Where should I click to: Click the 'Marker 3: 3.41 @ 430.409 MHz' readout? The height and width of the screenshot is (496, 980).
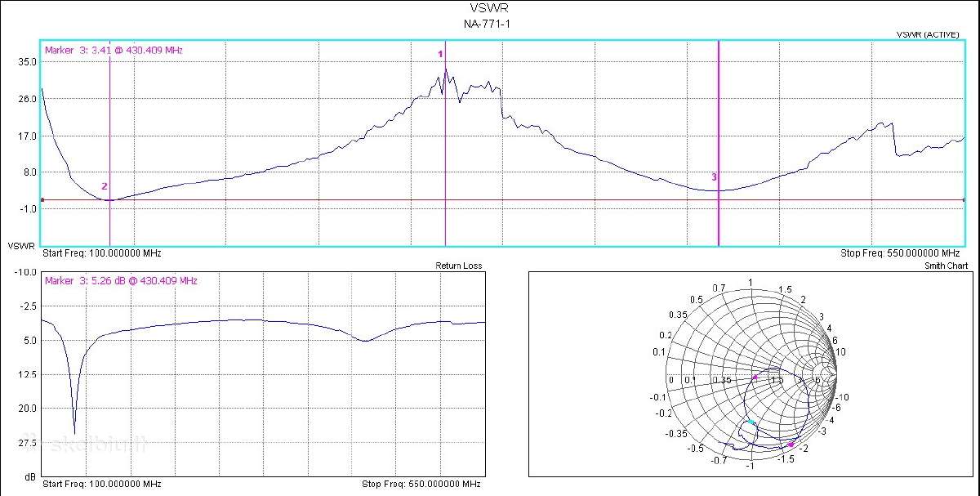[114, 51]
